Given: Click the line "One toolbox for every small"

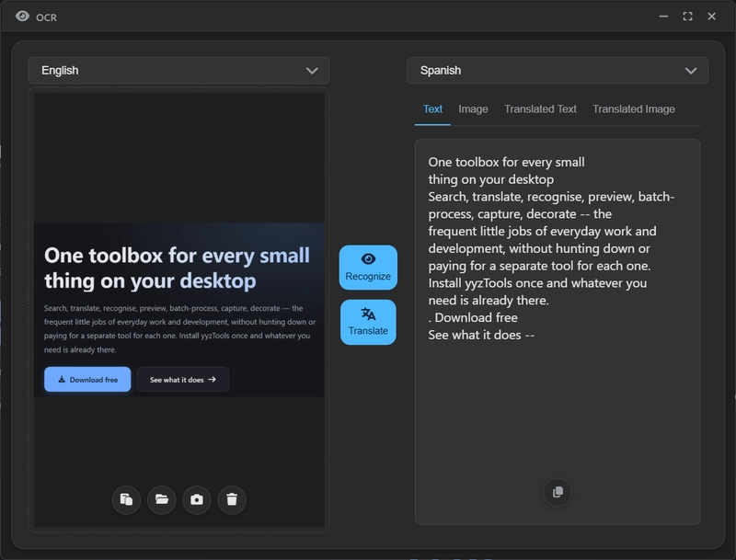Looking at the screenshot, I should [507, 162].
